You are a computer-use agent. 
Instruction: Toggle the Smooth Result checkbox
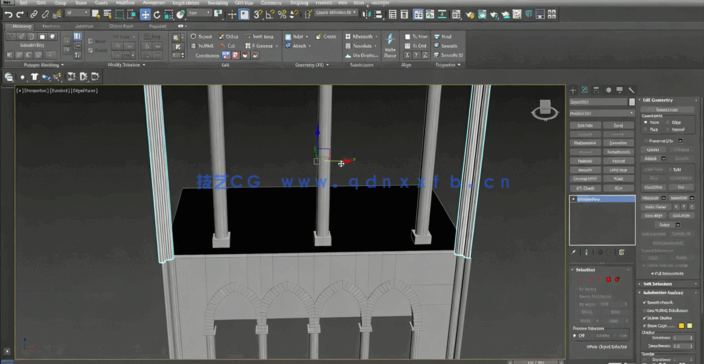click(x=645, y=303)
